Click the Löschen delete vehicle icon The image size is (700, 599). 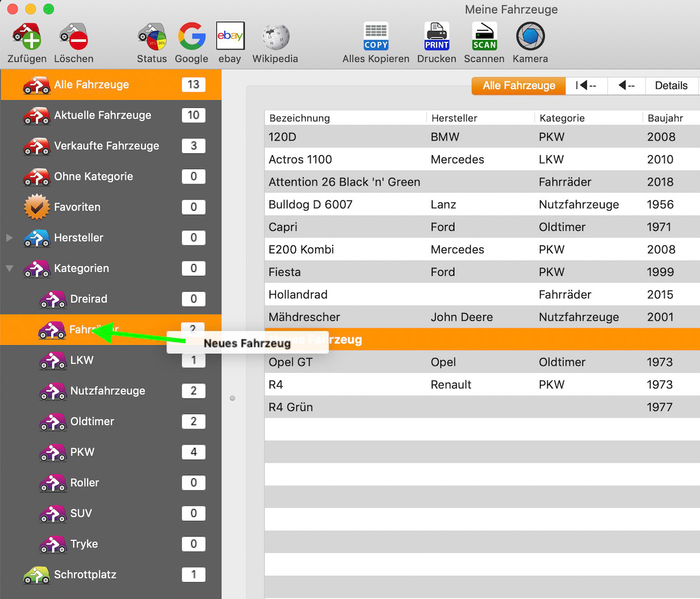[x=73, y=36]
